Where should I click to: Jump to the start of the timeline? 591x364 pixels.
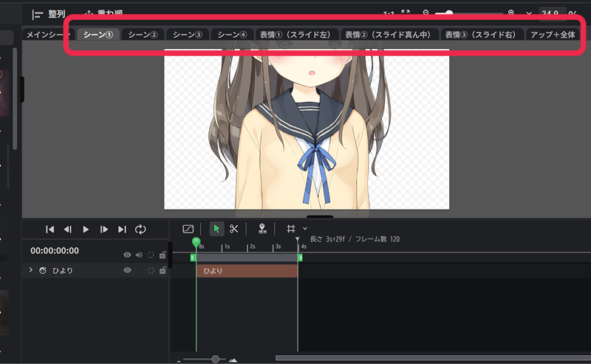tap(50, 230)
